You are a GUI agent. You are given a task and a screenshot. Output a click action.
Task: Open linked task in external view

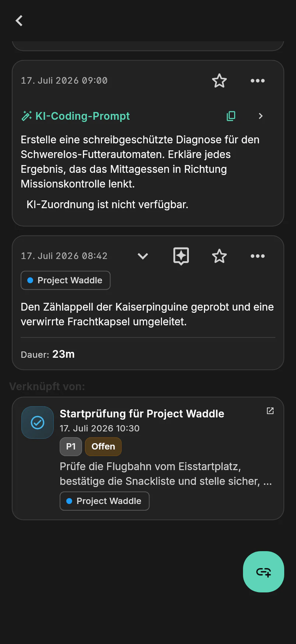(x=270, y=411)
